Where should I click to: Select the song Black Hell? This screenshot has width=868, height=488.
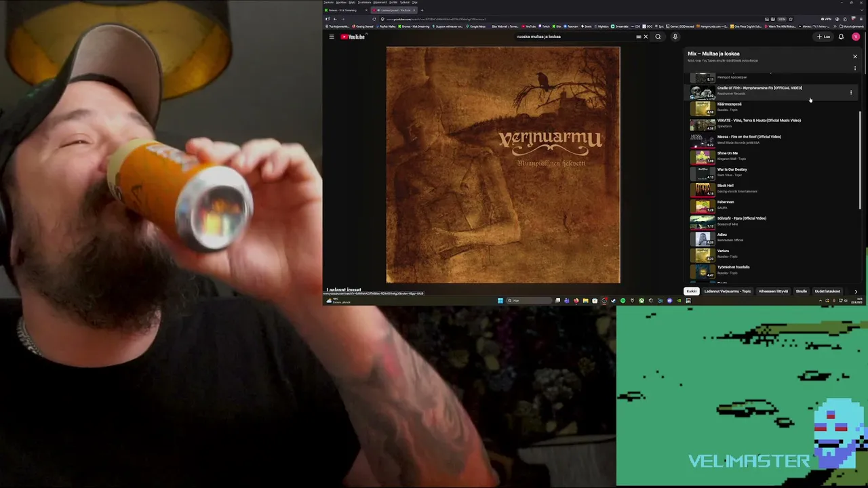pyautogui.click(x=726, y=186)
